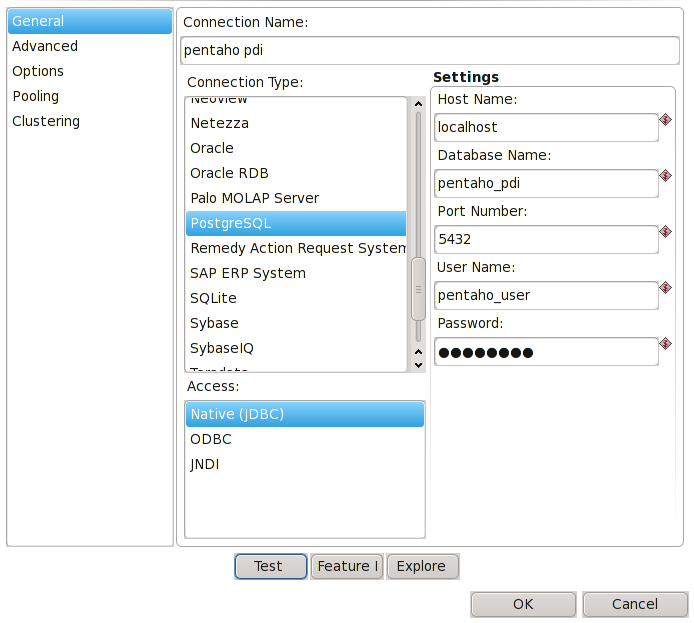Click the Test connection button
694x623 pixels.
click(x=270, y=566)
